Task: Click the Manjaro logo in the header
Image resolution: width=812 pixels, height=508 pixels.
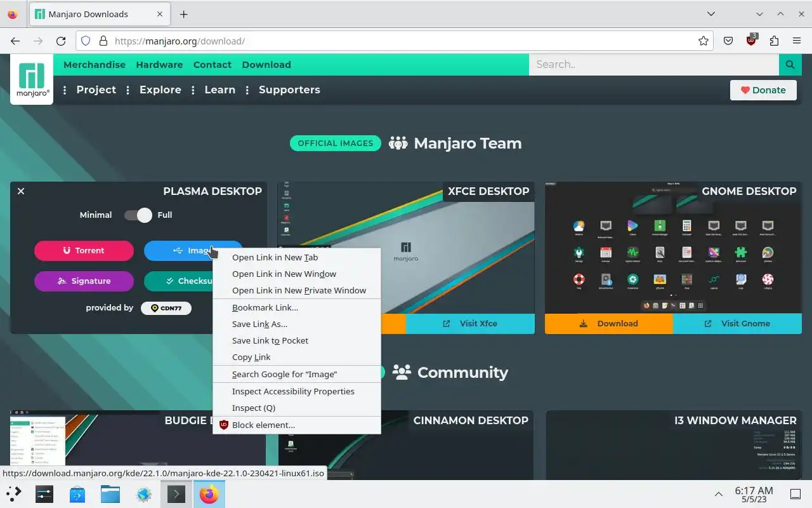Action: pyautogui.click(x=32, y=79)
